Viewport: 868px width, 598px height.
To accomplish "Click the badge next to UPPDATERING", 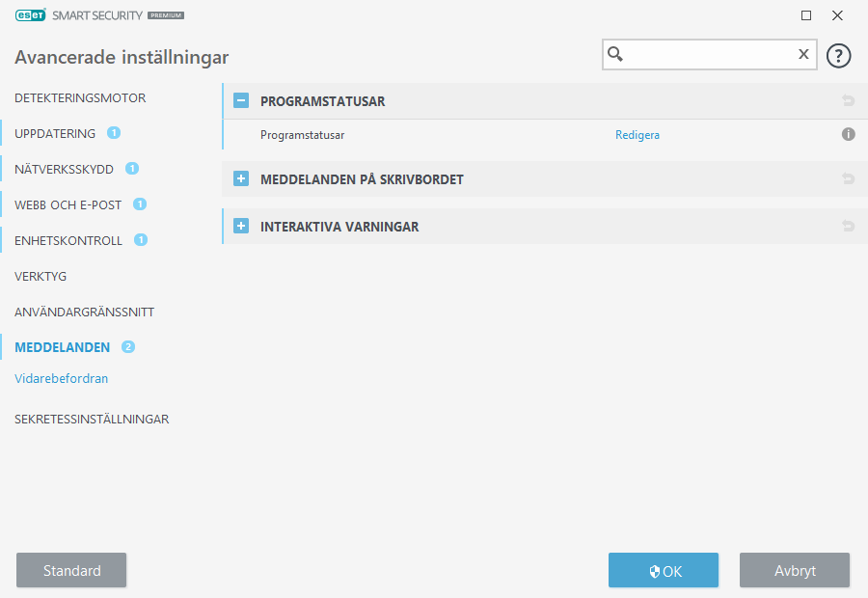I will click(114, 133).
